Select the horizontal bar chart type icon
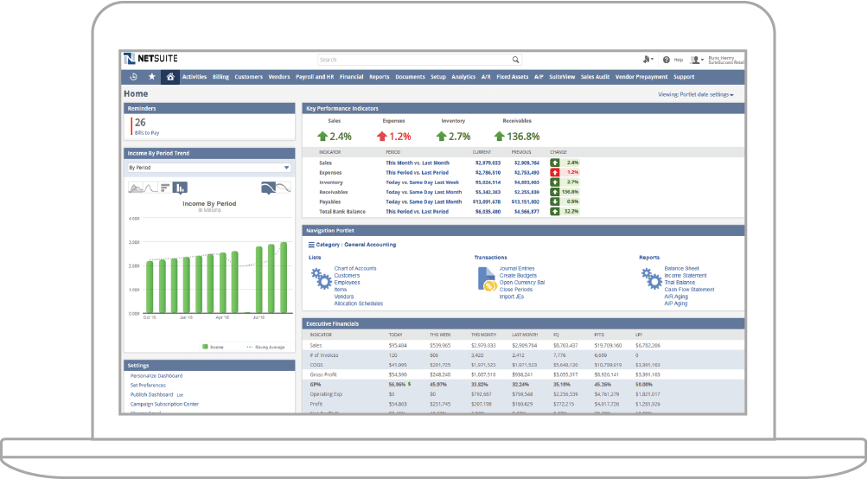The width and height of the screenshot is (868, 479). (165, 188)
